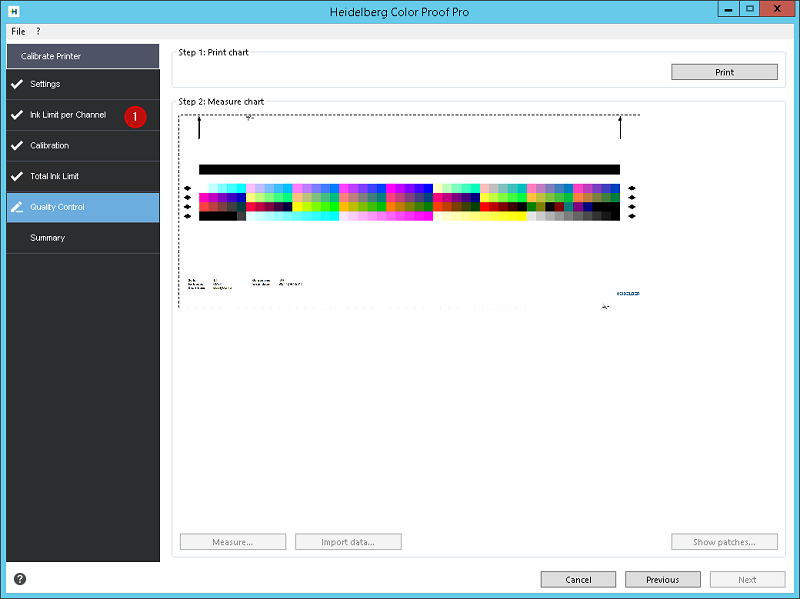Click the Next button
Viewport: 800px width, 599px height.
point(747,580)
